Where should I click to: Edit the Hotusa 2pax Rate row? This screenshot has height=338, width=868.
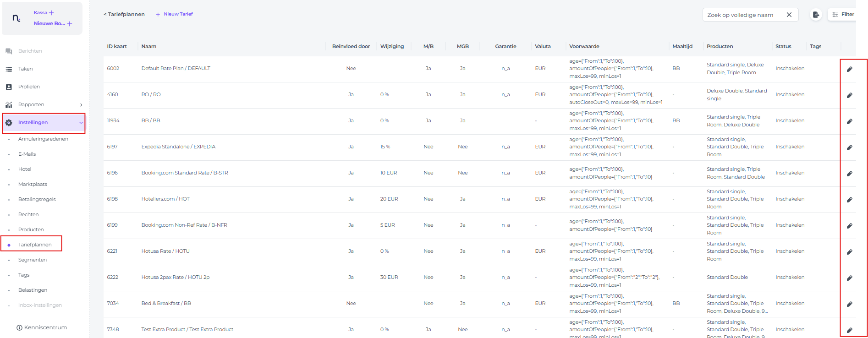849,278
